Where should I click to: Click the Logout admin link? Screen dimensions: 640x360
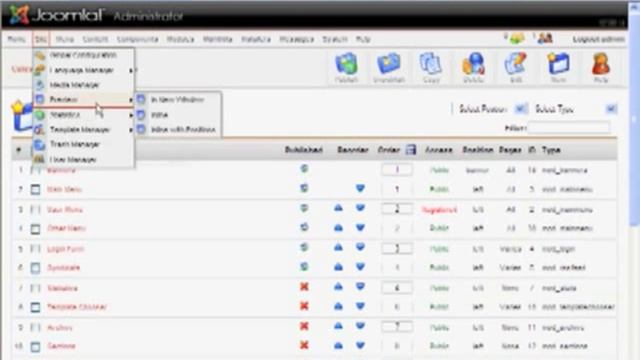click(598, 39)
